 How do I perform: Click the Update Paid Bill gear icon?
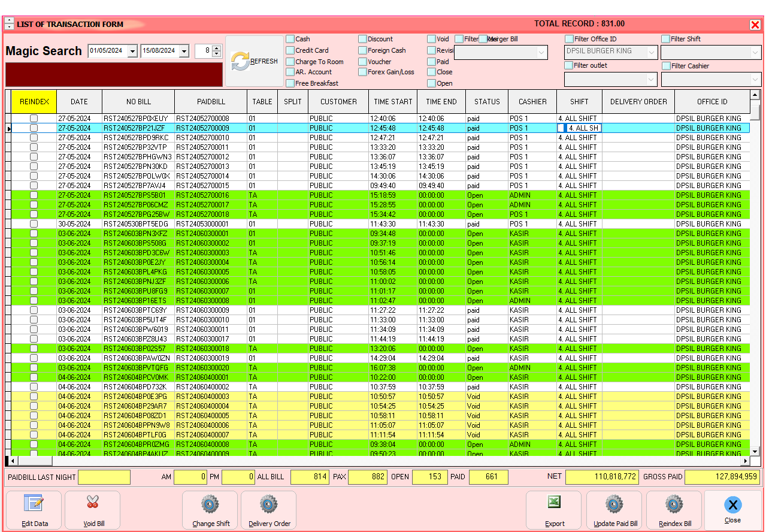click(614, 504)
